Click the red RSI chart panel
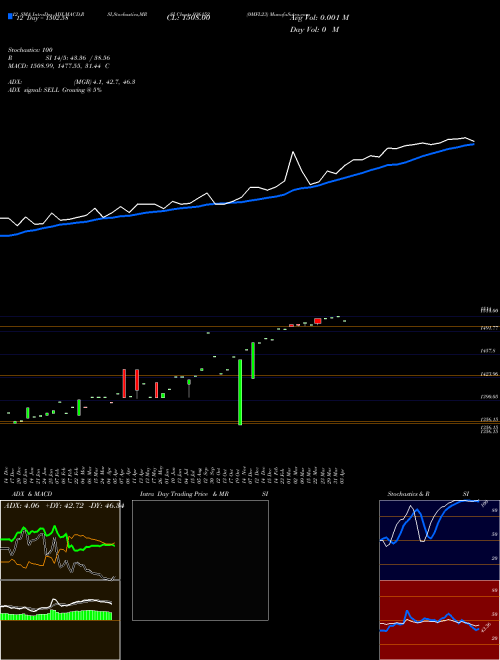500x660 pixels. pyautogui.click(x=439, y=620)
